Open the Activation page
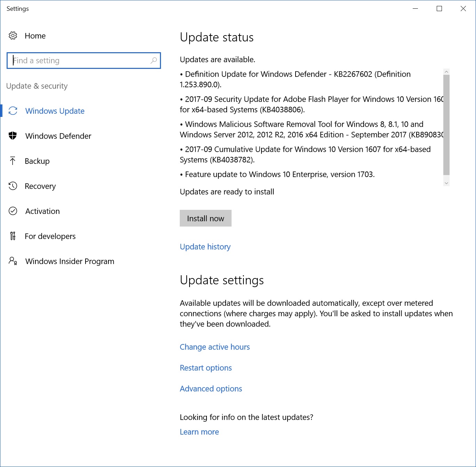Screen dimensions: 476x467 pyautogui.click(x=42, y=211)
